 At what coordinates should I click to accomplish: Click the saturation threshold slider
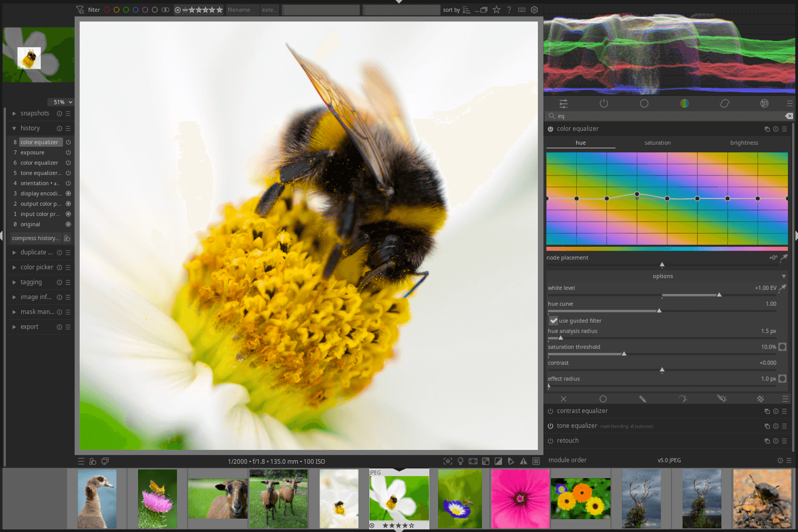coord(662,354)
